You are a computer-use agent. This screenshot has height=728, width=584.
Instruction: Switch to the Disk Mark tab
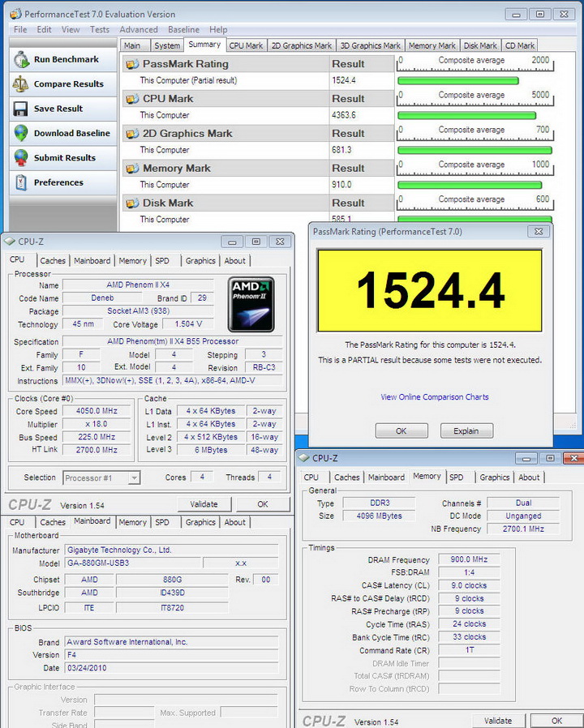click(480, 45)
